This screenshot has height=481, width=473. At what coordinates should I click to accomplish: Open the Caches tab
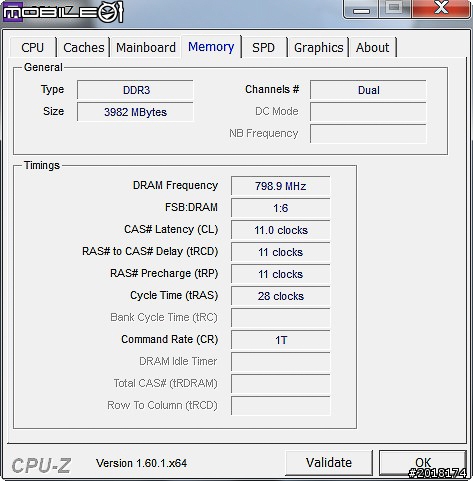point(84,47)
